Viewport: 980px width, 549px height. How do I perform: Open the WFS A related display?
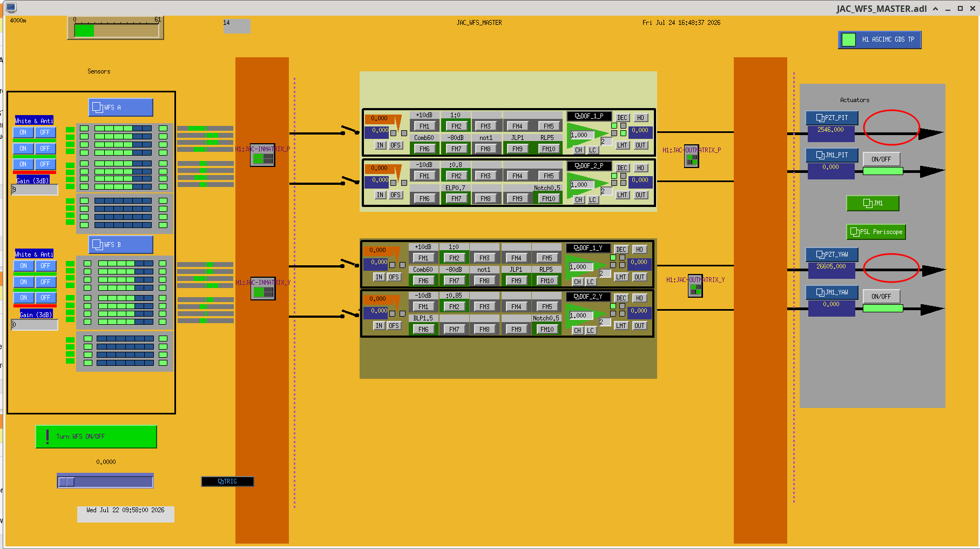[x=121, y=108]
